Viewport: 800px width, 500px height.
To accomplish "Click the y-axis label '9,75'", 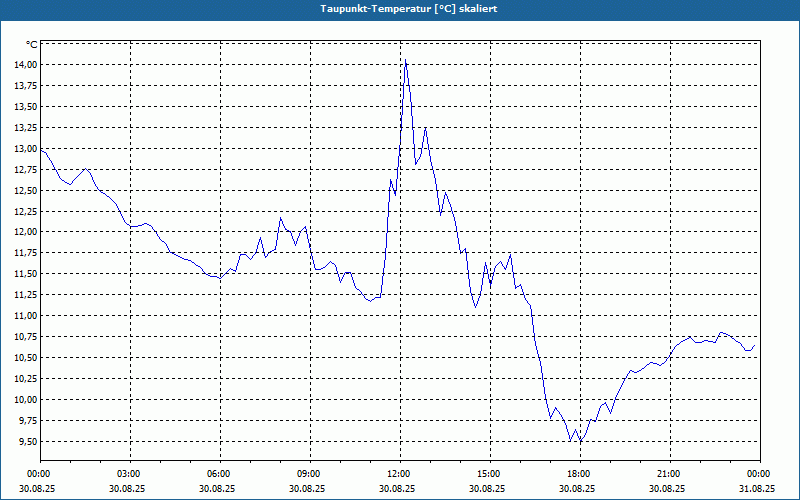I will (30, 420).
